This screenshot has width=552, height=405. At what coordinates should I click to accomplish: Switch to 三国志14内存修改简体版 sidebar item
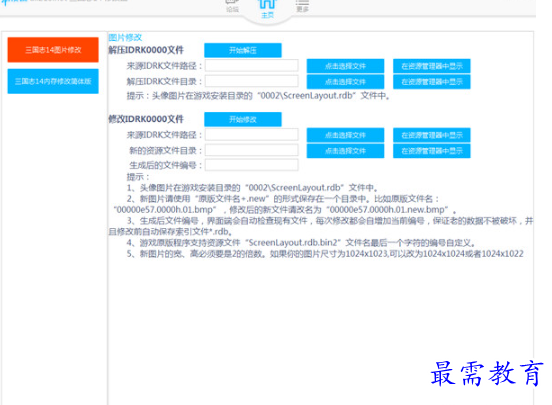53,81
